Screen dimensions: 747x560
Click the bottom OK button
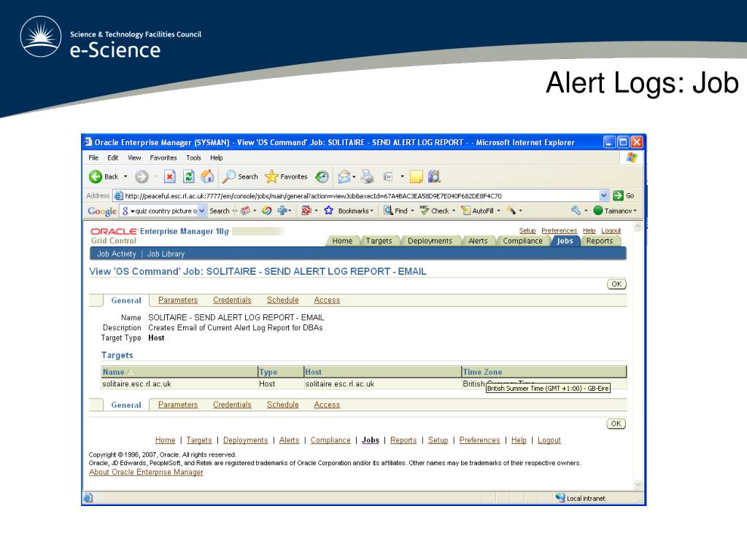click(616, 424)
